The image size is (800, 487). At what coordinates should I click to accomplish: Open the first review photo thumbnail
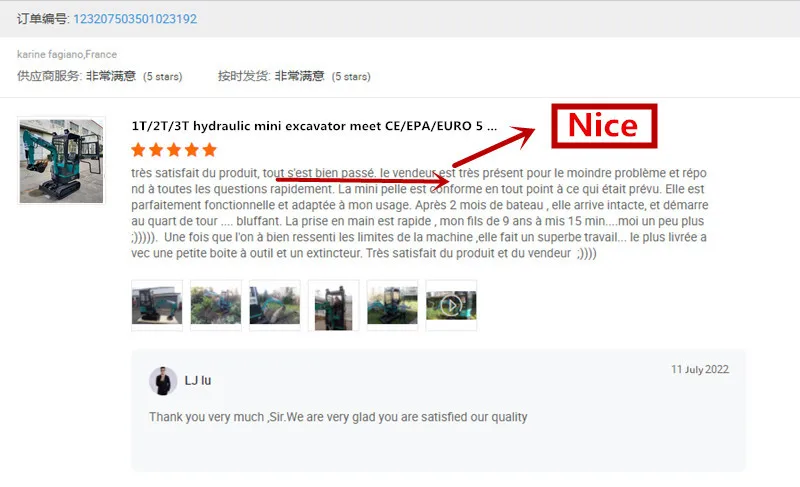pos(157,305)
